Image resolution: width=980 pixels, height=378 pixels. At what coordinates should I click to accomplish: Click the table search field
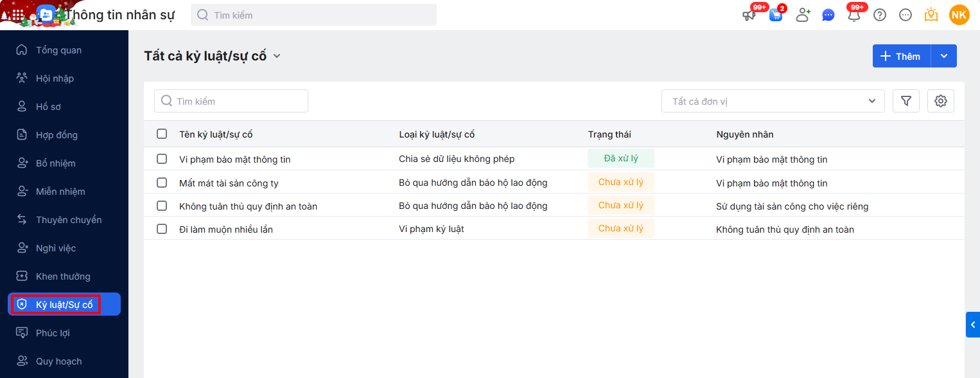tap(231, 101)
